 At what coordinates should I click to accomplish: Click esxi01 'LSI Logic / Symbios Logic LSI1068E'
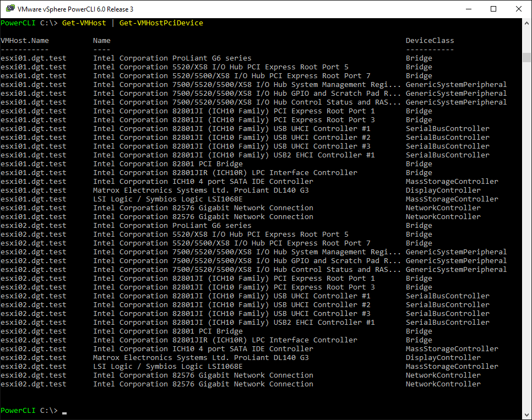pos(167,199)
